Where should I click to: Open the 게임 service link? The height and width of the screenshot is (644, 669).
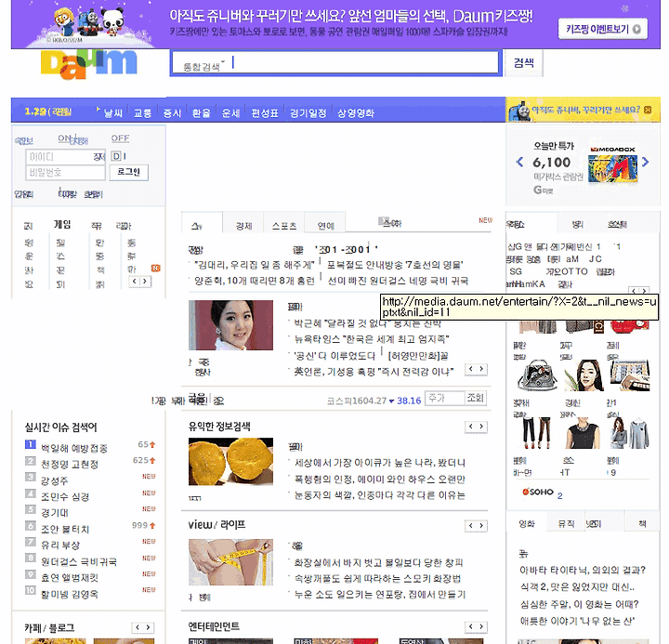62,225
